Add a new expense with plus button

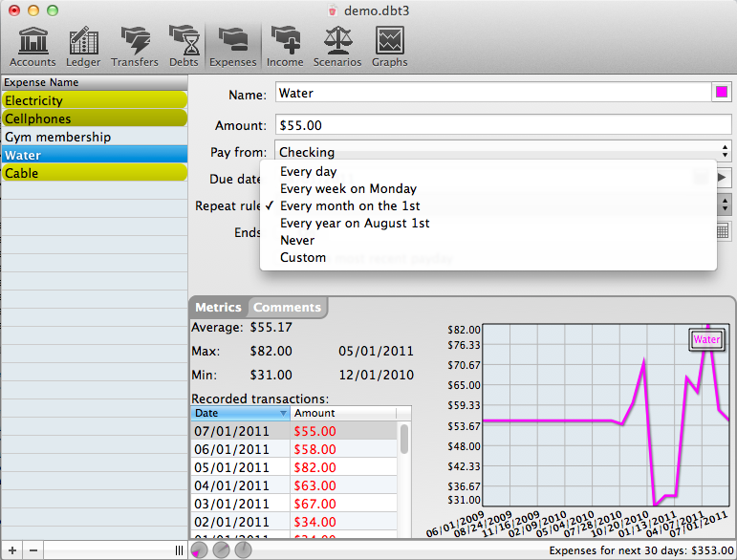coord(11,550)
